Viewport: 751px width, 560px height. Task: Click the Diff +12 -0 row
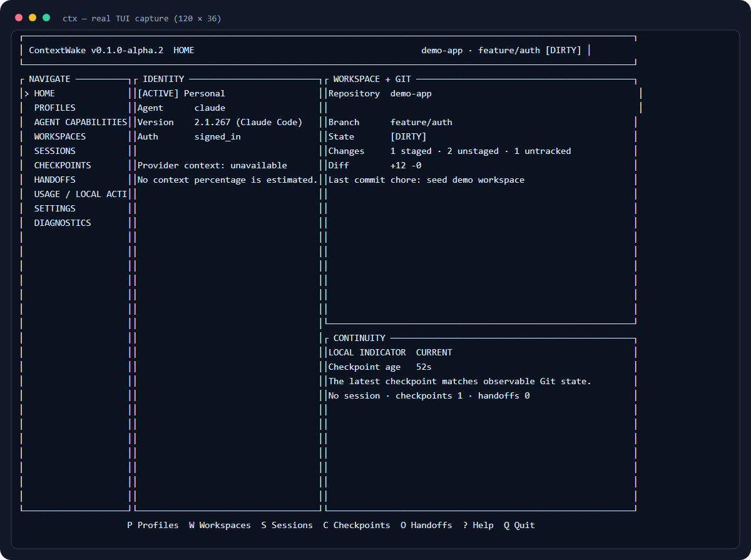coord(375,165)
